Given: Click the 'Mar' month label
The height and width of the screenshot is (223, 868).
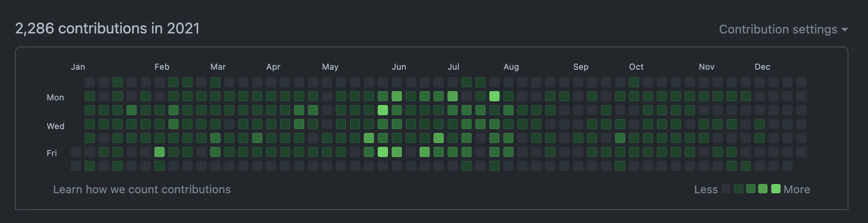Looking at the screenshot, I should (x=218, y=67).
